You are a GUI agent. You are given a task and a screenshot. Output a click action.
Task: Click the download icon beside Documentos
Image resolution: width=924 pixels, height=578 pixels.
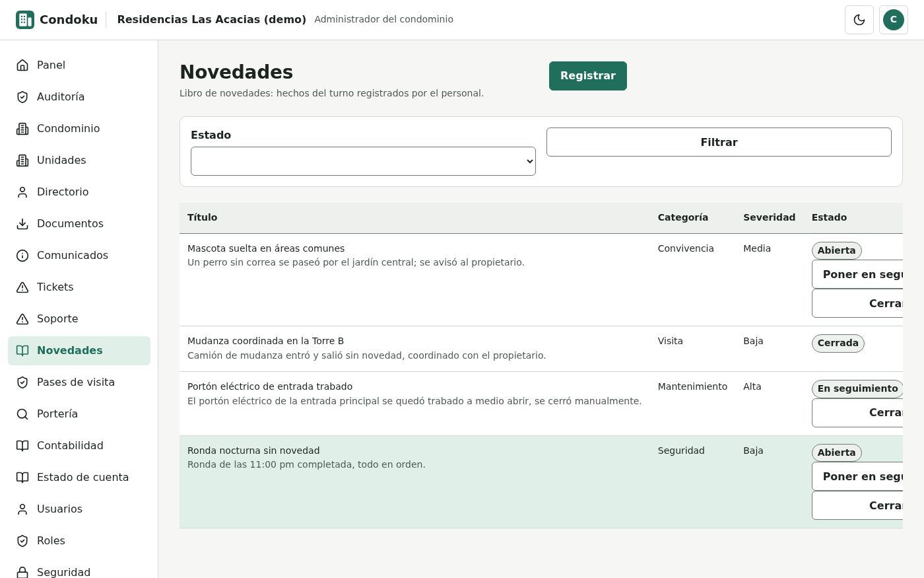point(22,223)
